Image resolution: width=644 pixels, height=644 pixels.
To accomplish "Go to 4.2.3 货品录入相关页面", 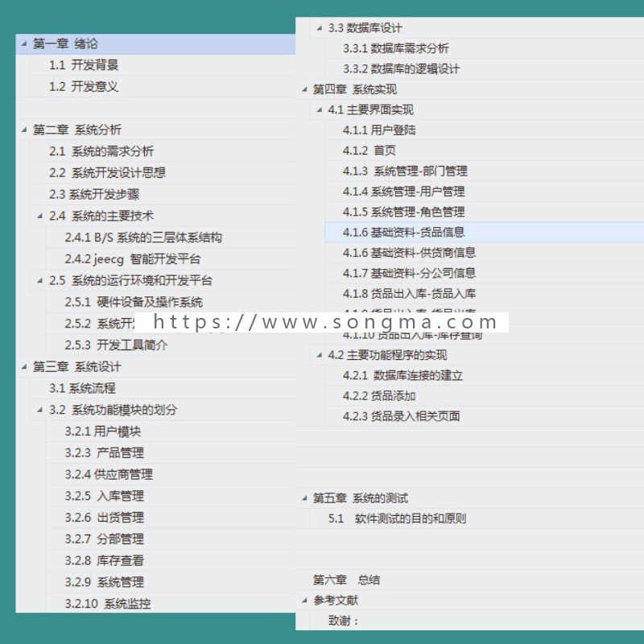I will [401, 416].
